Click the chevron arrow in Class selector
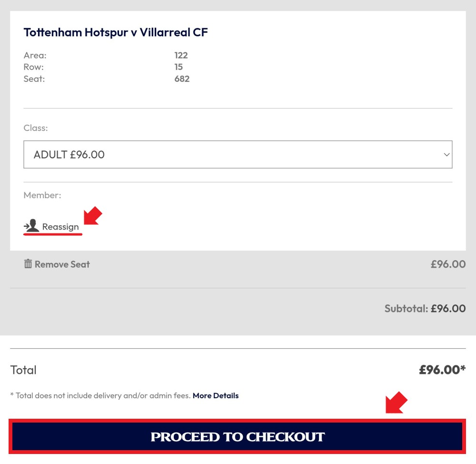Image resolution: width=476 pixels, height=464 pixels. [x=446, y=154]
